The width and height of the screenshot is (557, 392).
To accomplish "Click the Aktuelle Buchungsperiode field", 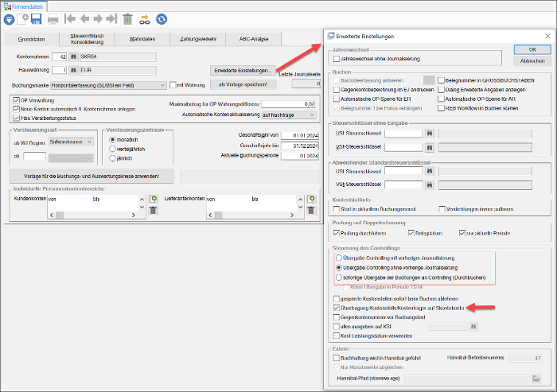I will (x=300, y=156).
